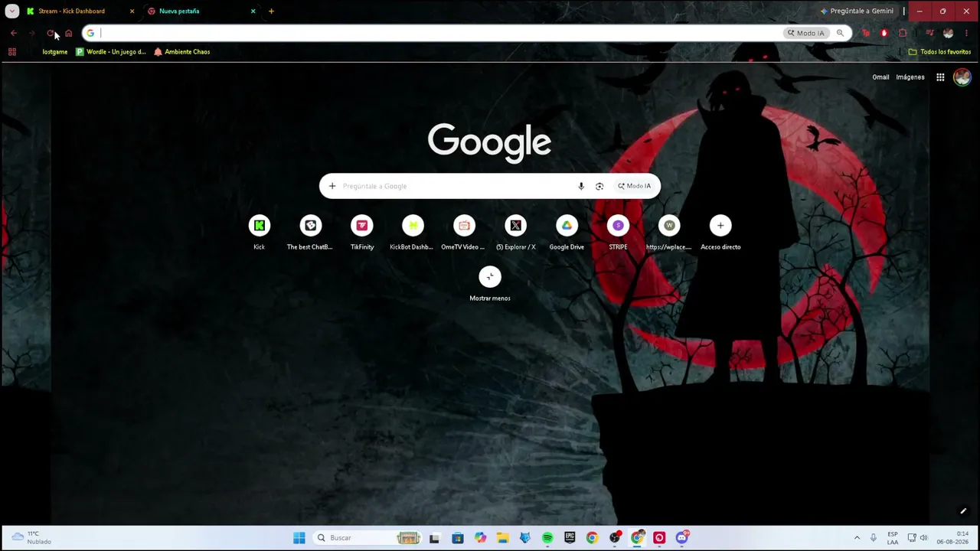This screenshot has height=551, width=980.
Task: Open the Extensions puzzle icon
Action: [903, 33]
